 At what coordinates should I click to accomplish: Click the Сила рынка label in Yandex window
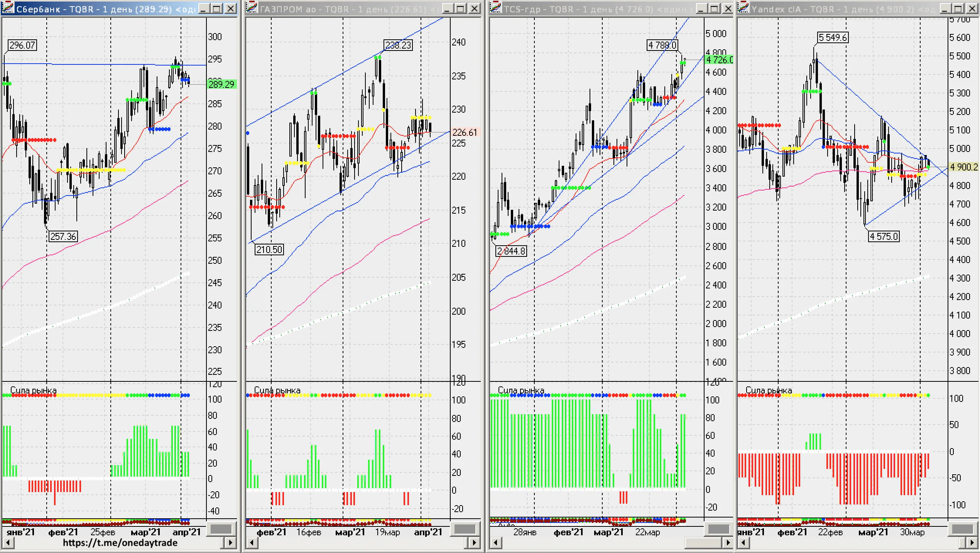click(x=769, y=390)
